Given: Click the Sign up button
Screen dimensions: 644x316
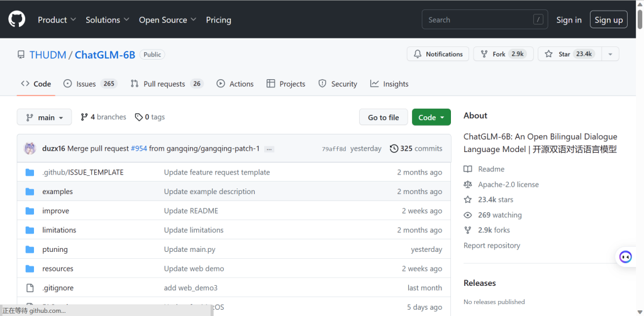Looking at the screenshot, I should (608, 19).
